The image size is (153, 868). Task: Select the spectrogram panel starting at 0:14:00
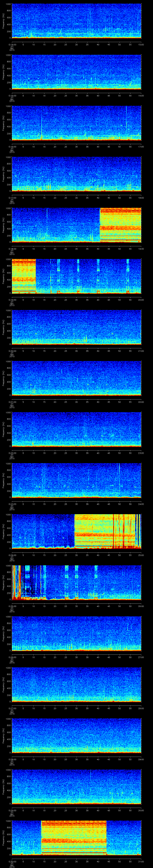click(76, 21)
